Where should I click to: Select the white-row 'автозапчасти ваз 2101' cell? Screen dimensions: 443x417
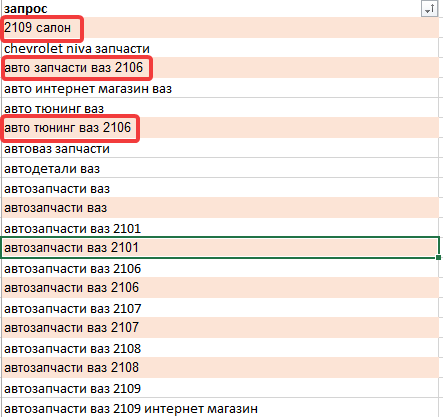220,228
